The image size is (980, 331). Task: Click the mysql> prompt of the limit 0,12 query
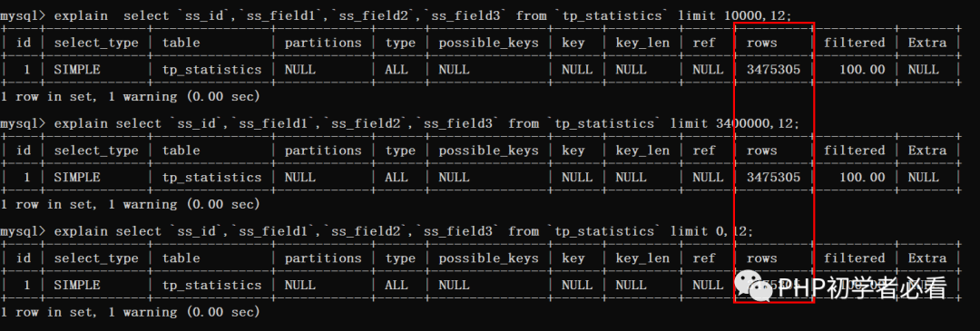(23, 232)
